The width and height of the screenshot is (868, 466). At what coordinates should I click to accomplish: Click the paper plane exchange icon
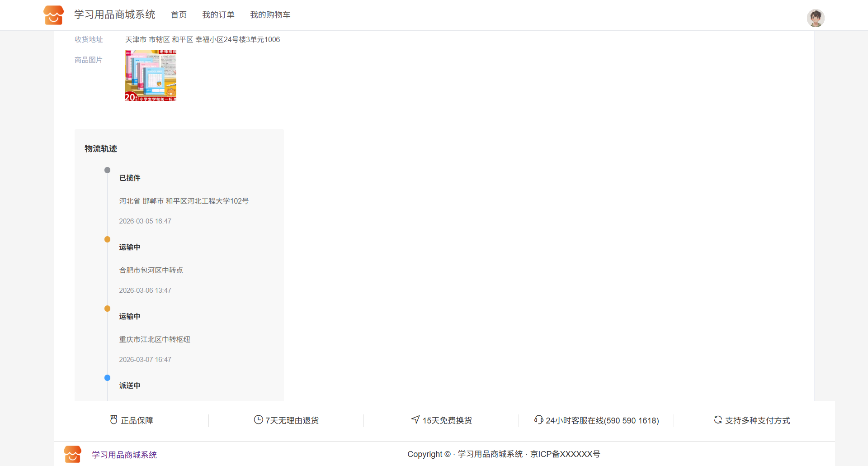click(415, 420)
